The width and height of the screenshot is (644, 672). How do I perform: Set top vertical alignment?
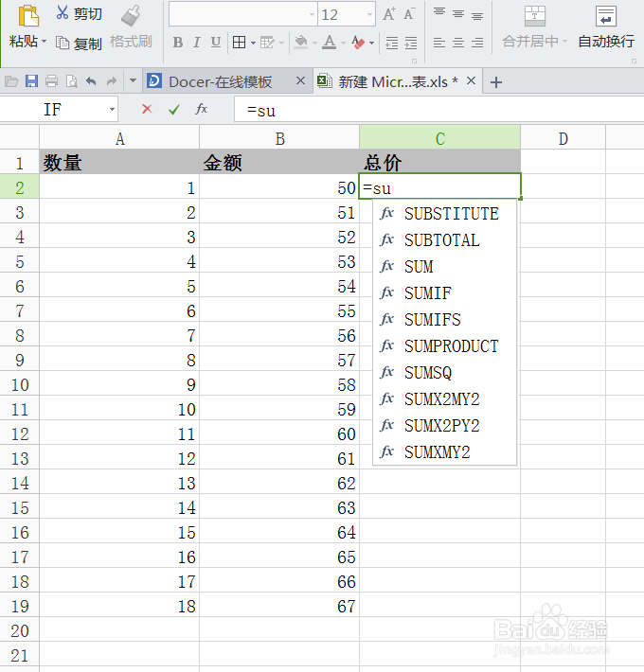coord(439,12)
